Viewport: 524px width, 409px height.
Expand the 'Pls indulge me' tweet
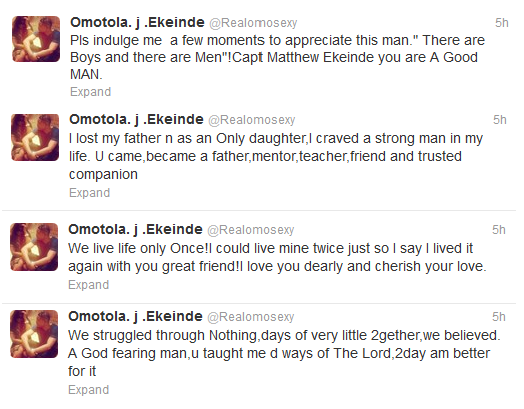click(91, 92)
